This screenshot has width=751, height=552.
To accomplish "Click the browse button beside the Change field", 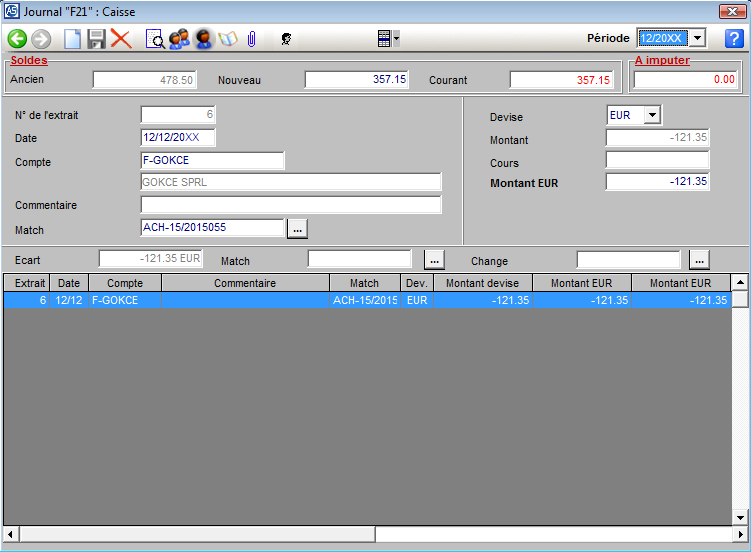I will click(699, 260).
